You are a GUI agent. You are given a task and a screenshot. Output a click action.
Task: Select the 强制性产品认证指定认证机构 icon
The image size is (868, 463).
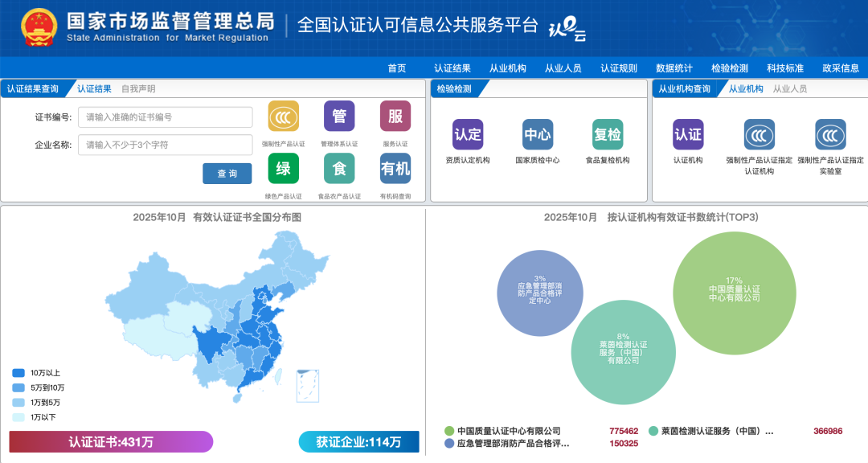758,135
